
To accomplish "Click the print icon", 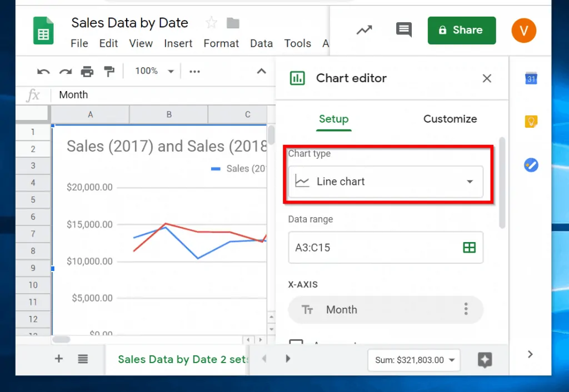I will 87,71.
